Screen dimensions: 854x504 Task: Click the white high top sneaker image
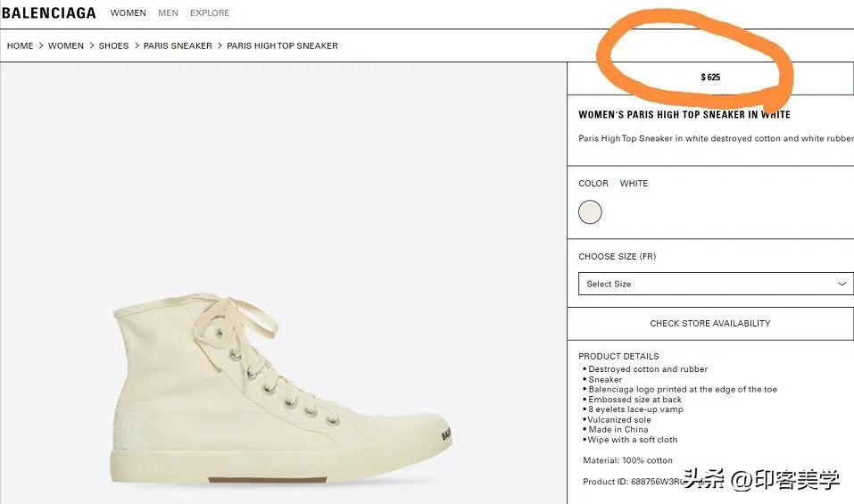click(286, 392)
